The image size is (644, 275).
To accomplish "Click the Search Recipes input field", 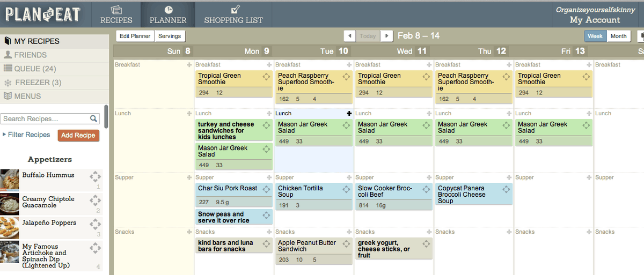I will [x=45, y=119].
